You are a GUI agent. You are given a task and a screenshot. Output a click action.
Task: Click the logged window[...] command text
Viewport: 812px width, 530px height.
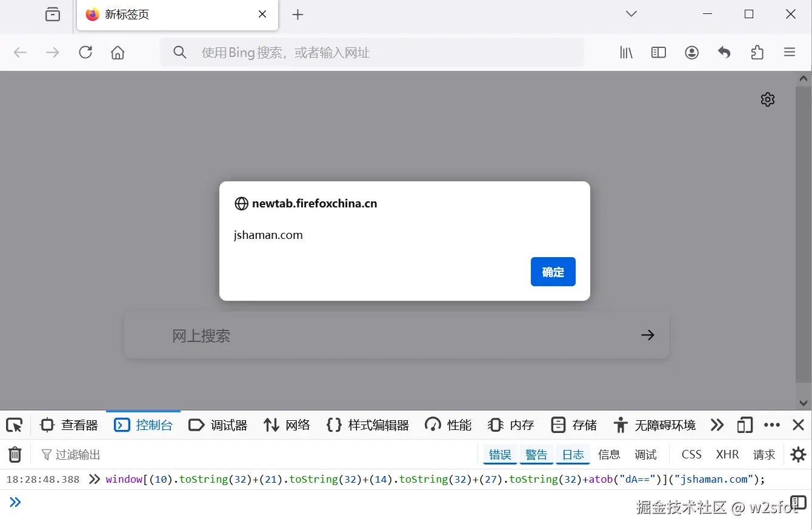pyautogui.click(x=436, y=479)
